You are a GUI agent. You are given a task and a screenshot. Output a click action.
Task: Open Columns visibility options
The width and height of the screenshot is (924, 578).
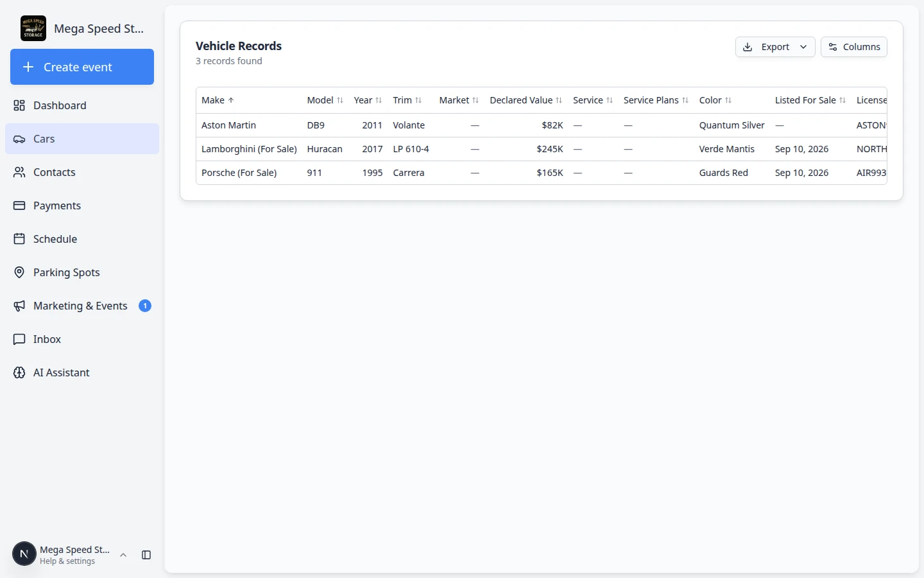[x=854, y=47]
